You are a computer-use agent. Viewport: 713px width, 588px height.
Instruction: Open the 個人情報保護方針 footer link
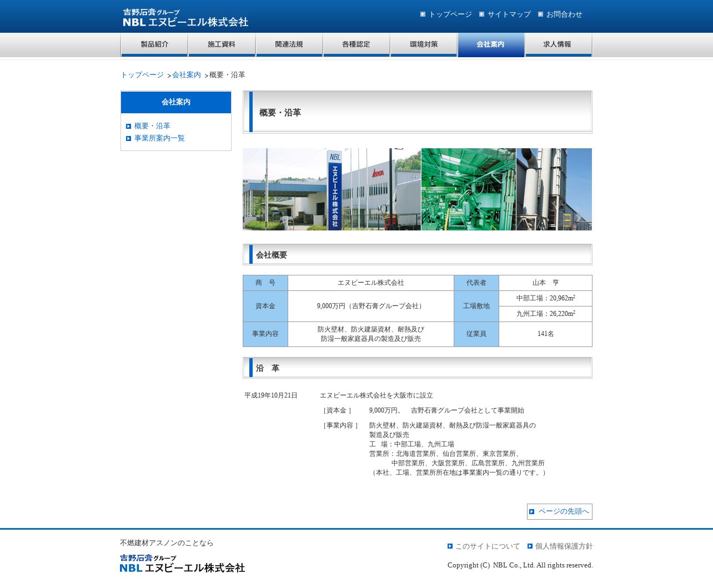[564, 546]
